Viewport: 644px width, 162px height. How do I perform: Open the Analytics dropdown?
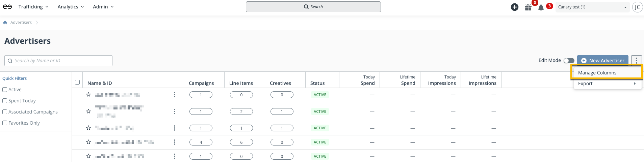(70, 7)
